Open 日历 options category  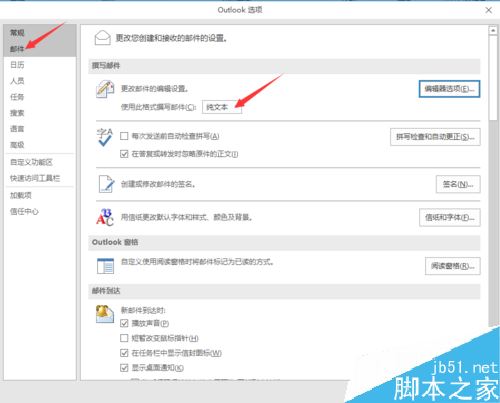coord(40,65)
